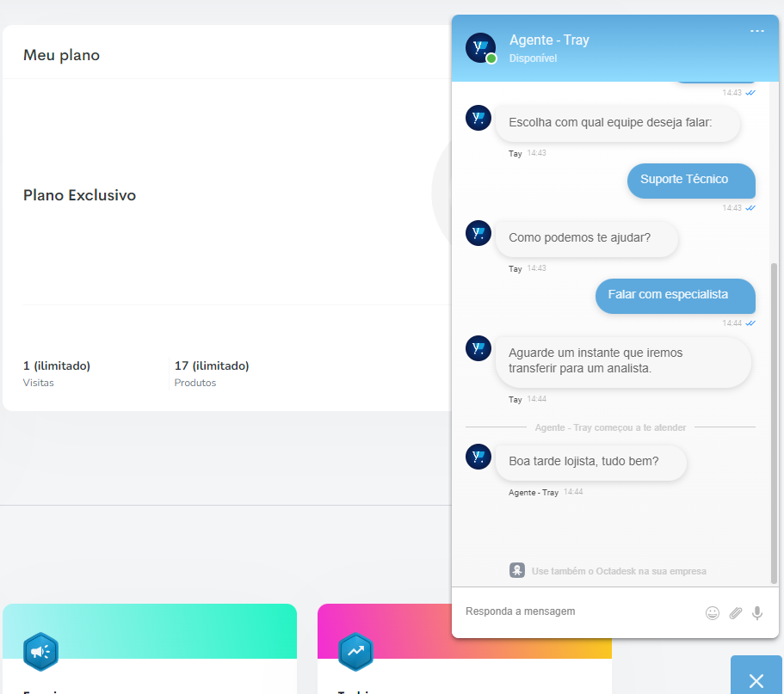784x694 pixels.
Task: Click 'Use também o Octadesk na sua empresa' link
Action: [619, 571]
